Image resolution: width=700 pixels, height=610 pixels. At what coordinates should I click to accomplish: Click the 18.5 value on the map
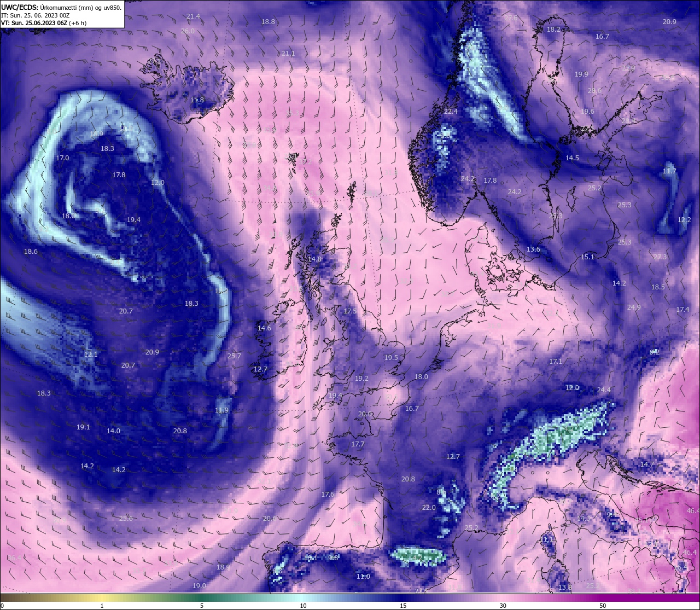click(658, 287)
